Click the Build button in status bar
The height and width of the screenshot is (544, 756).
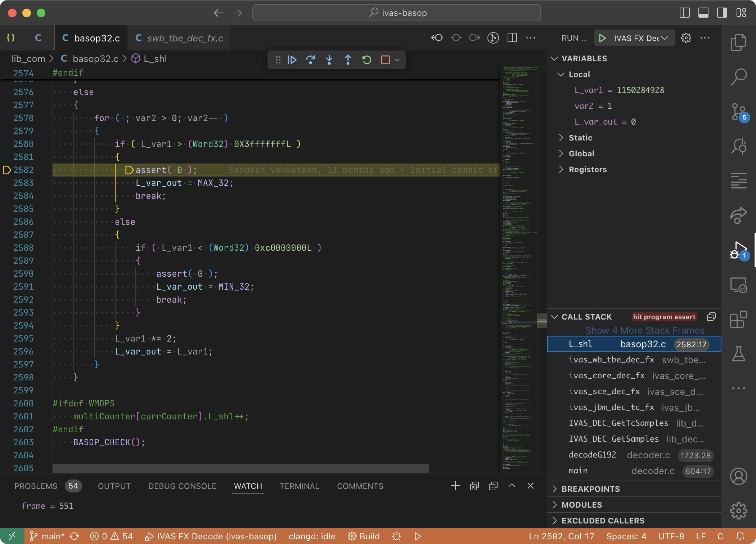pyautogui.click(x=364, y=536)
